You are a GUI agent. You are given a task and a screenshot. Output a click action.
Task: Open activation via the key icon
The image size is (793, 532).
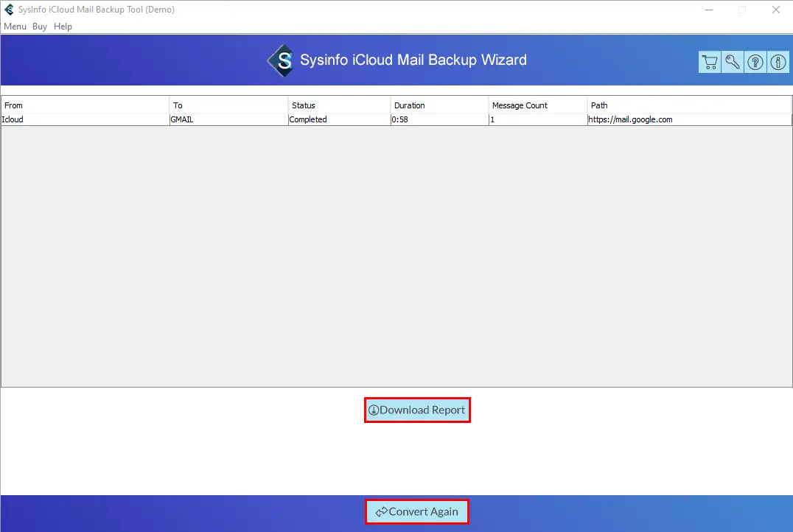click(732, 62)
